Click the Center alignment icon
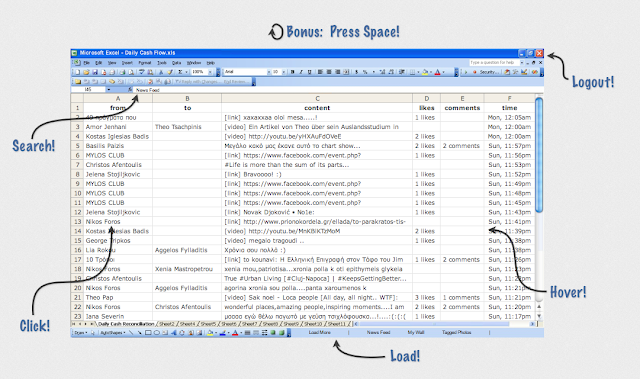Screen dimensions: 640x379 [x=329, y=72]
